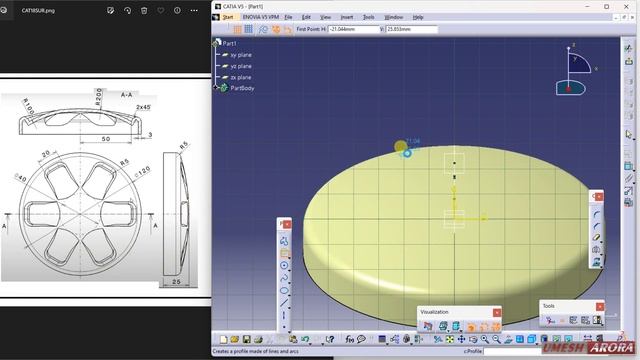The height and width of the screenshot is (360, 640).
Task: Click the Open file folder icon
Action: tap(235, 339)
